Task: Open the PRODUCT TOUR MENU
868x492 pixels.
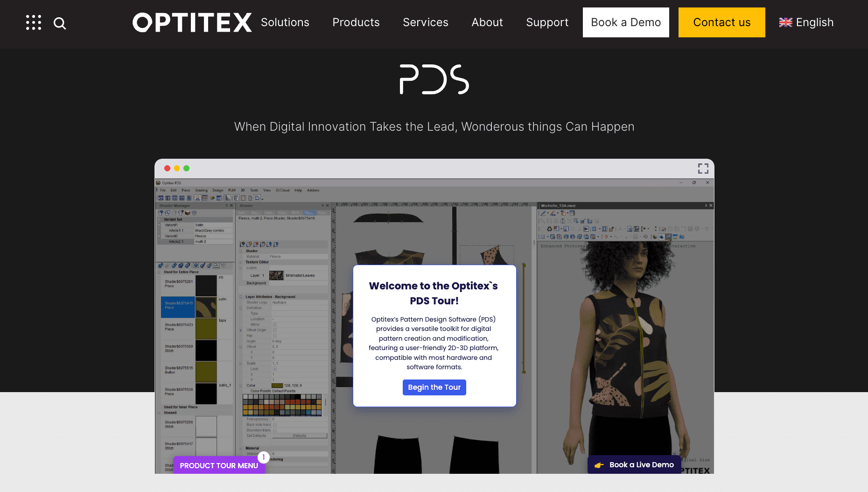Action: tap(219, 465)
